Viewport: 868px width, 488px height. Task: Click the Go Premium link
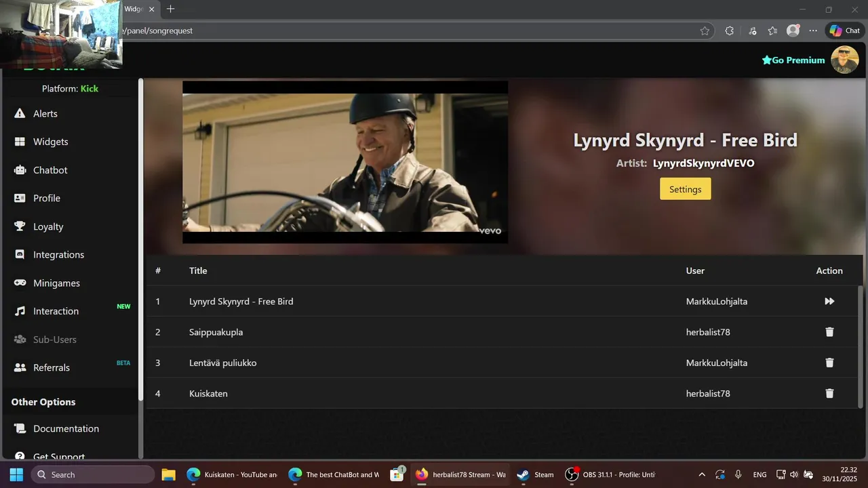(793, 60)
